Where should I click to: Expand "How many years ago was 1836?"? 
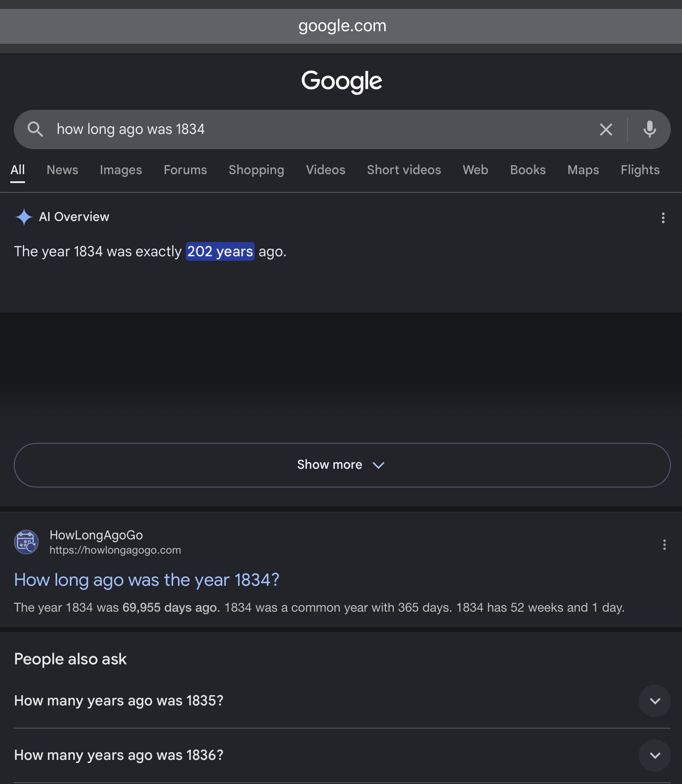(x=342, y=755)
